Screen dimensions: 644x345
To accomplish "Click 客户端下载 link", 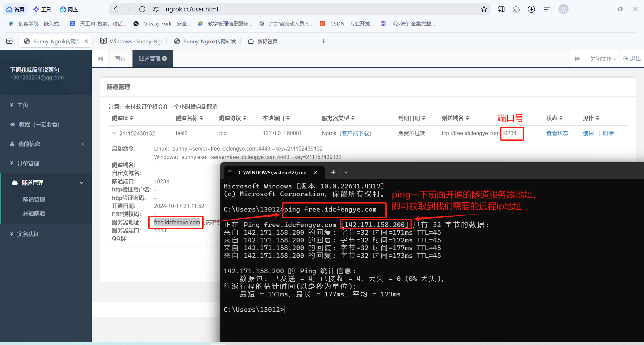I will 355,133.
